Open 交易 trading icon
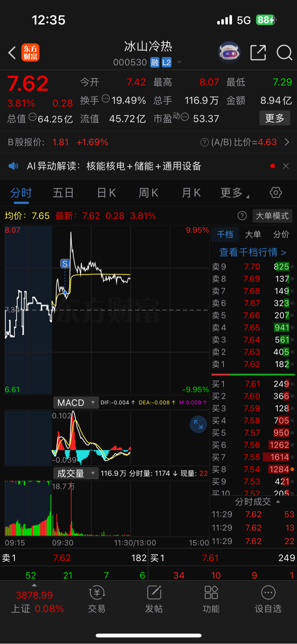 pos(97,599)
